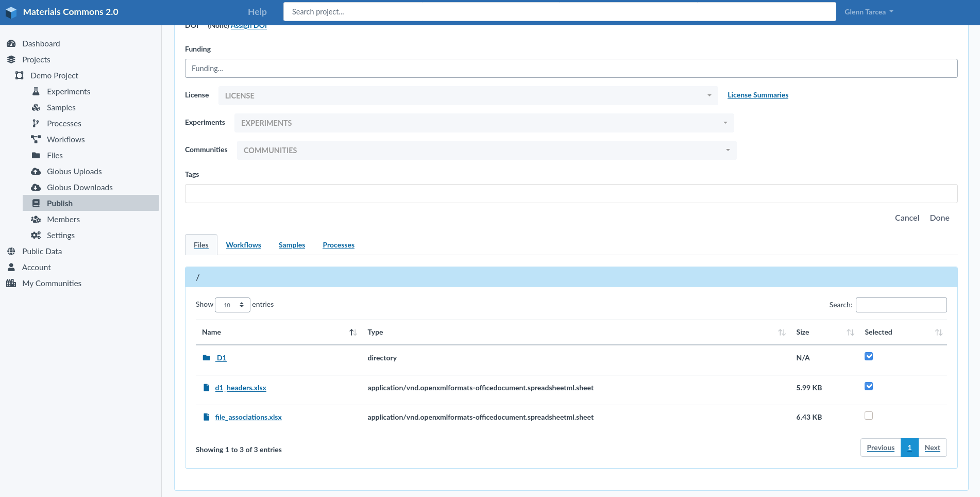Click the Cancel button

tap(907, 218)
